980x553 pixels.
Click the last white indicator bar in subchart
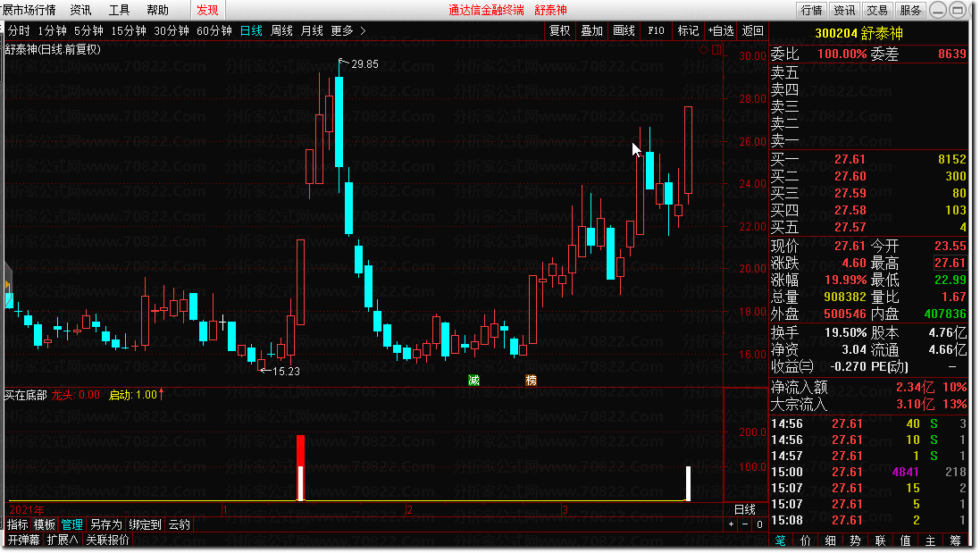point(688,483)
